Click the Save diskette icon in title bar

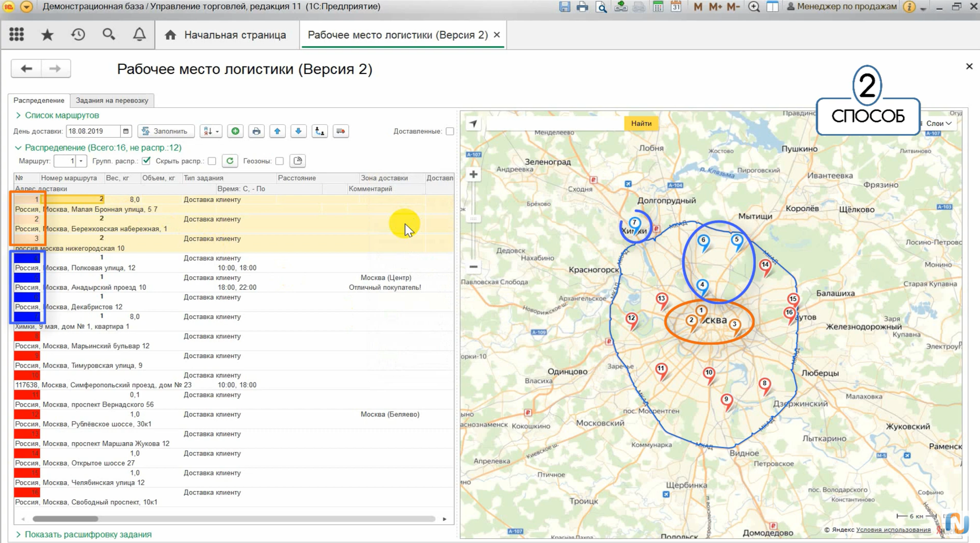[x=564, y=7]
